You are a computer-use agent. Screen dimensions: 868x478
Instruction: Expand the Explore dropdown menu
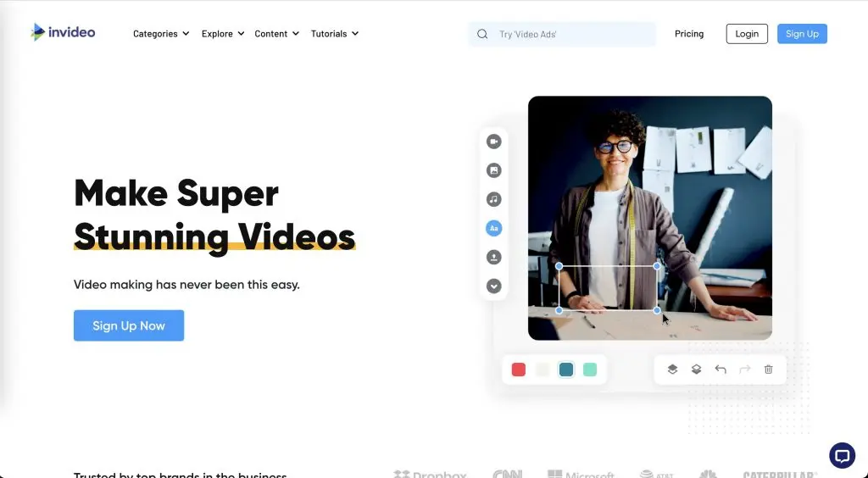click(223, 34)
